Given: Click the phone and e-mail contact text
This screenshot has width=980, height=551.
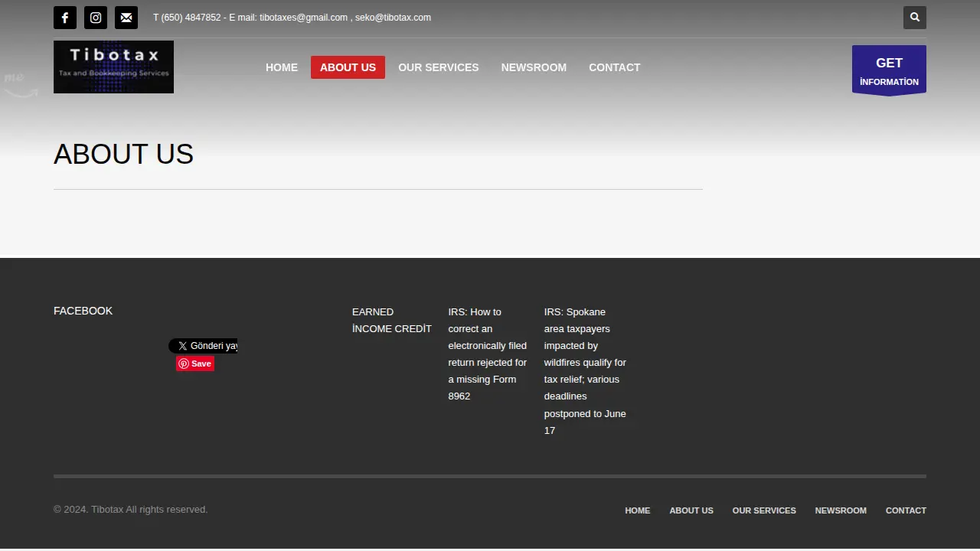Looking at the screenshot, I should [x=292, y=18].
